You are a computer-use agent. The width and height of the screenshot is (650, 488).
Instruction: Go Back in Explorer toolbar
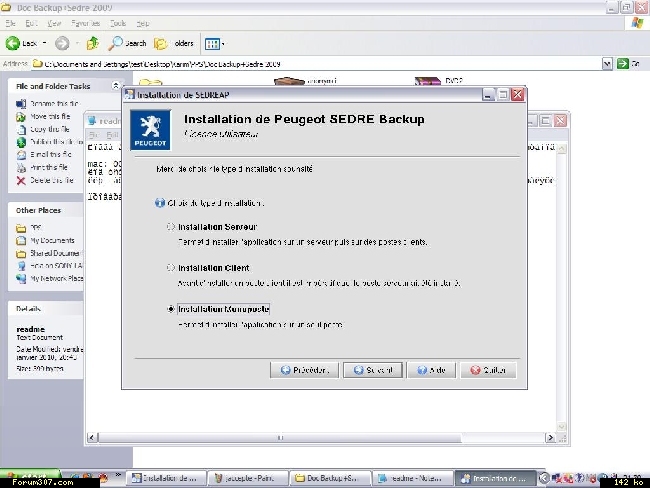click(21, 43)
